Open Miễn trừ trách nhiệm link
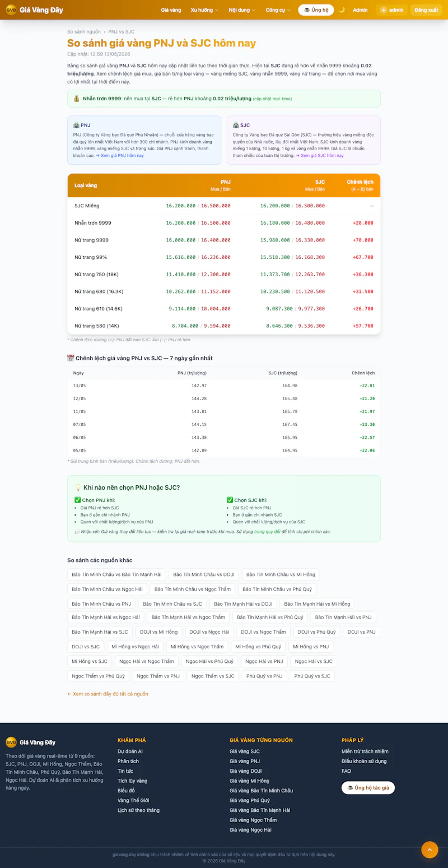Screen dimensions: 448x868 [365, 751]
